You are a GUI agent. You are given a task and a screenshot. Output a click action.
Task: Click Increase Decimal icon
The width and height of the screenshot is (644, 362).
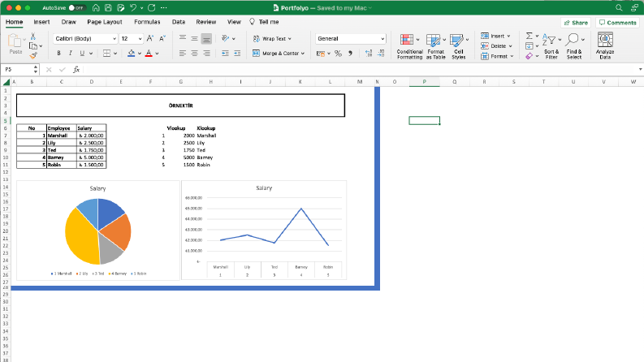point(369,54)
